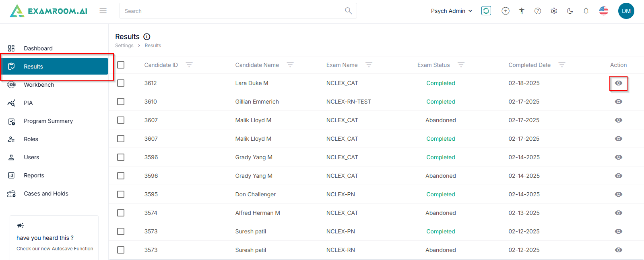
Task: Open the settings gear icon
Action: pos(554,11)
